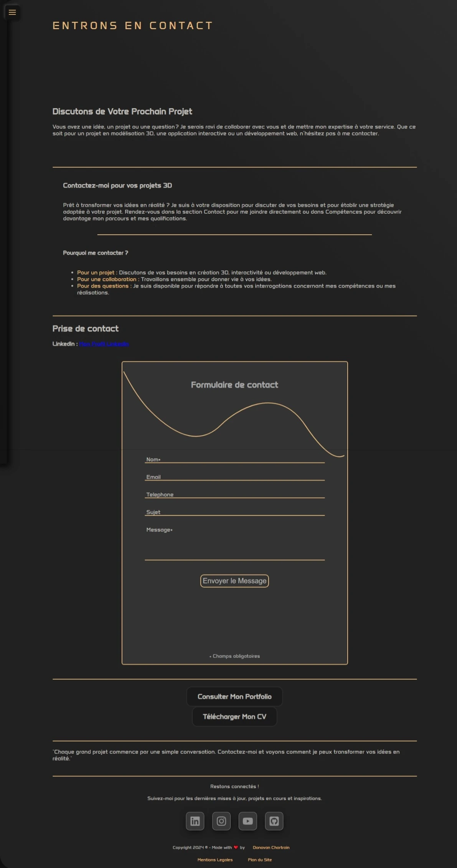Focus the Telephone input field
Image resolution: width=457 pixels, height=868 pixels.
coord(234,494)
